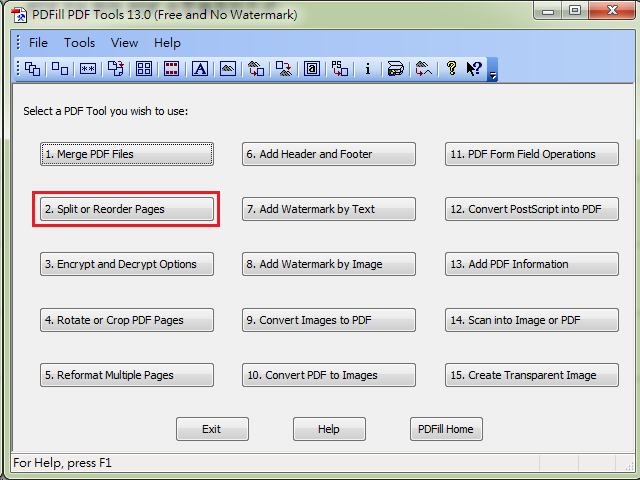
Task: Open the PDFill Home link button
Action: click(447, 429)
